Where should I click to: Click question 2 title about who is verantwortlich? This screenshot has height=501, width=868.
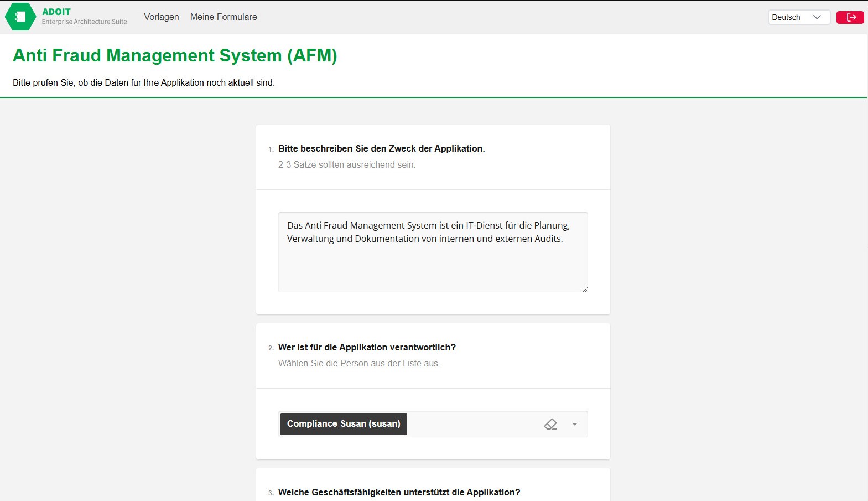tap(367, 347)
